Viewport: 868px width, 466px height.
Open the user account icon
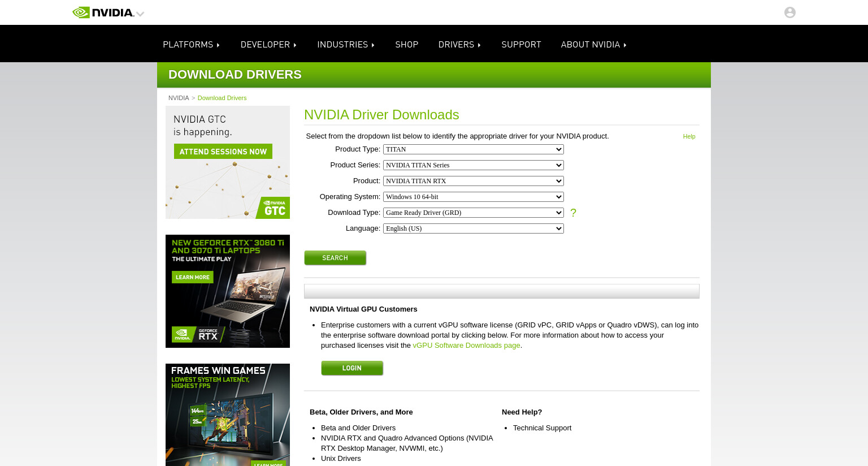point(789,12)
